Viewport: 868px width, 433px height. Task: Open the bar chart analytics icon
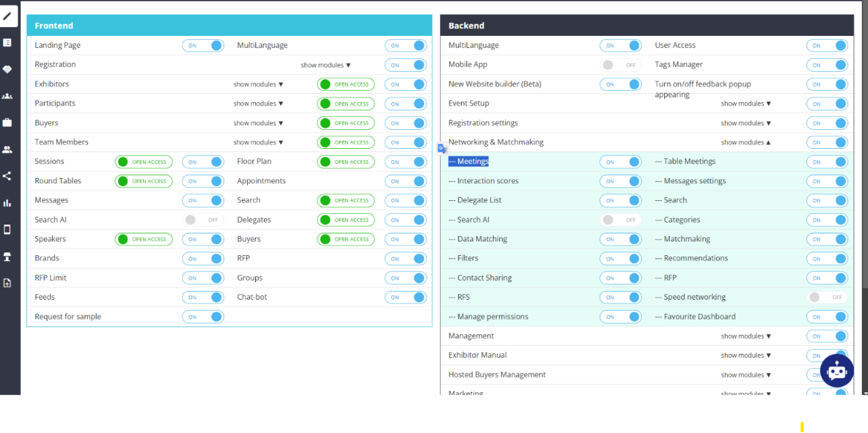(7, 203)
